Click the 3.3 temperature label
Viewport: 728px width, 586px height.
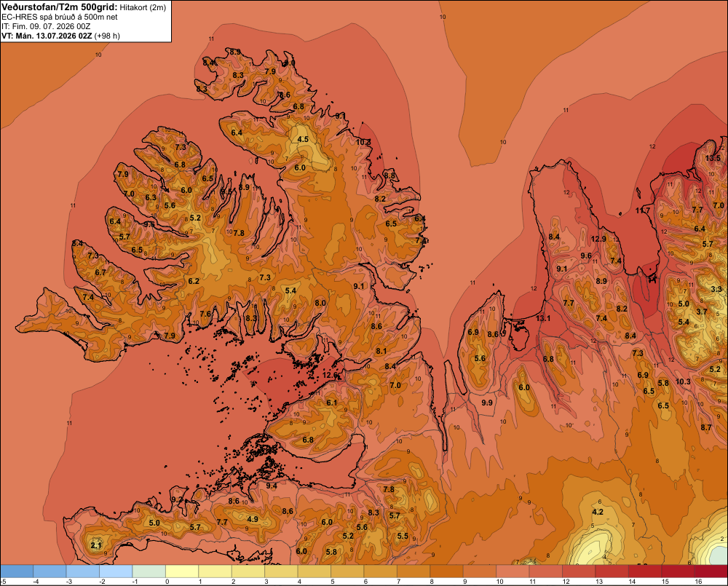[x=716, y=289]
